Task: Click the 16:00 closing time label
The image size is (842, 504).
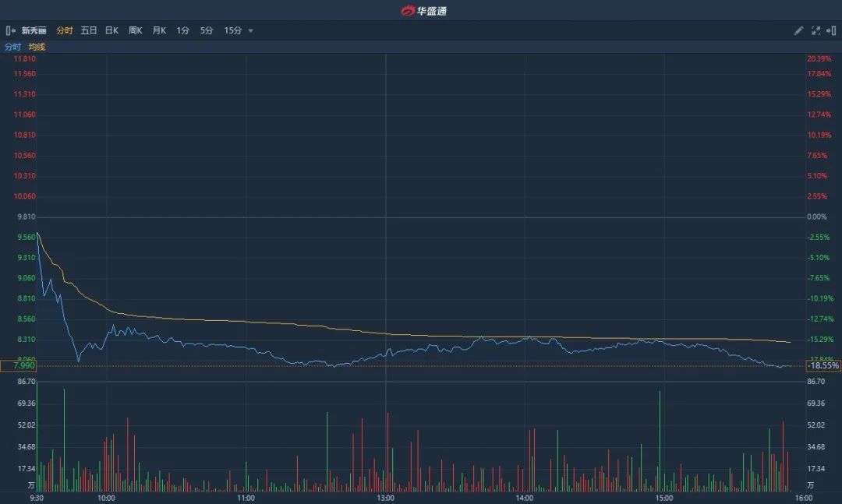Action: point(804,498)
